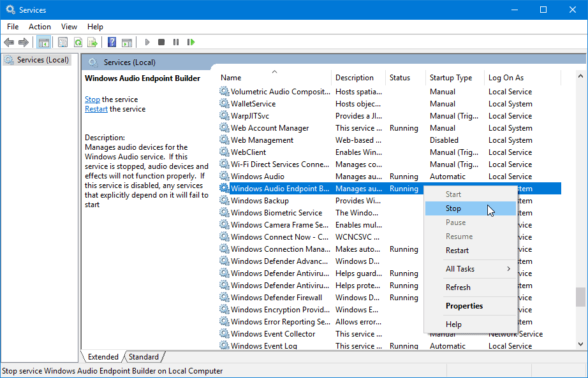This screenshot has width=588, height=378.
Task: Click the vertical scrollbar thumb
Action: [x=580, y=297]
